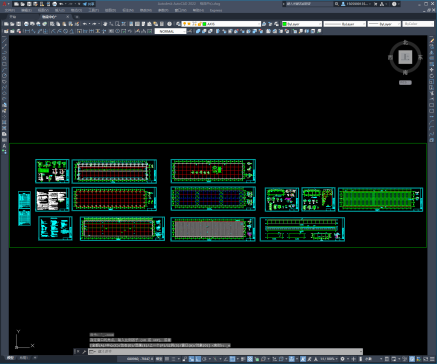Image resolution: width=437 pixels, height=364 pixels.
Task: Open the color control ByLayer dropdown
Action: [302, 24]
